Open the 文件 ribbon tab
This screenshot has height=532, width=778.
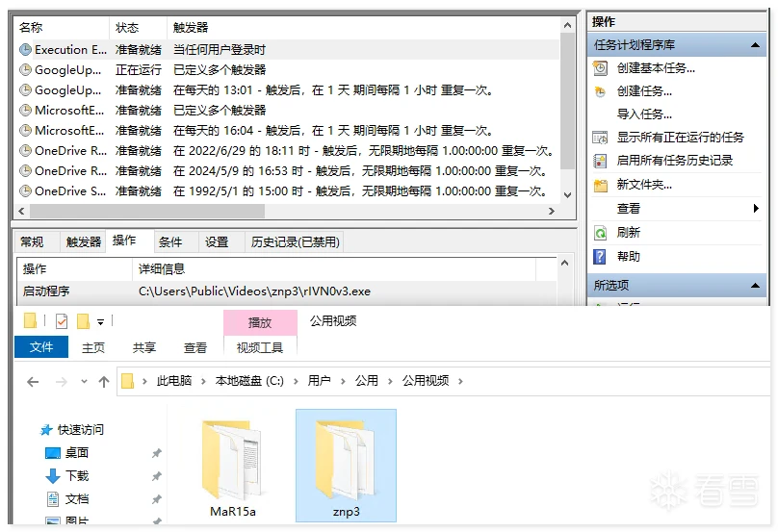(41, 347)
